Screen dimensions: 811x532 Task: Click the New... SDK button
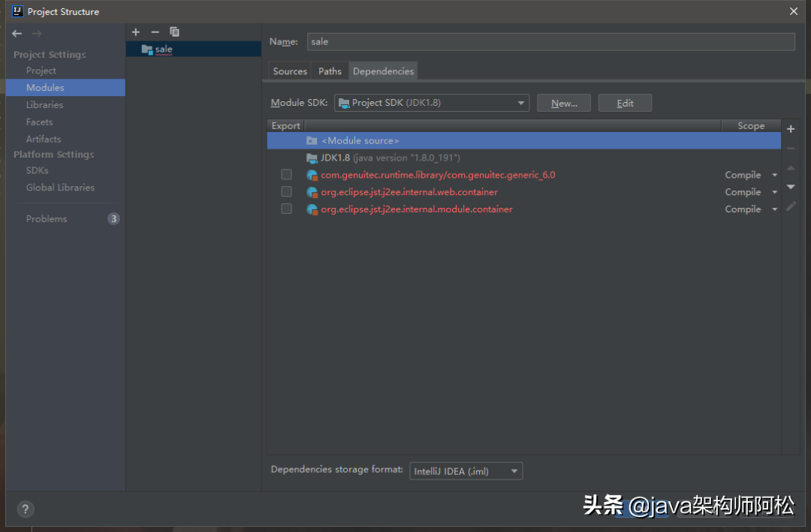pos(563,104)
